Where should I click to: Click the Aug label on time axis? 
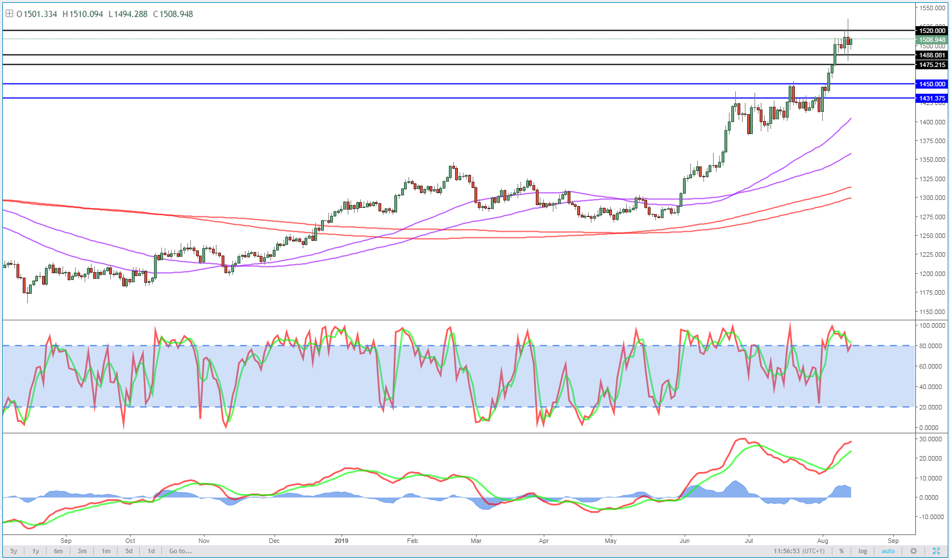pos(822,541)
